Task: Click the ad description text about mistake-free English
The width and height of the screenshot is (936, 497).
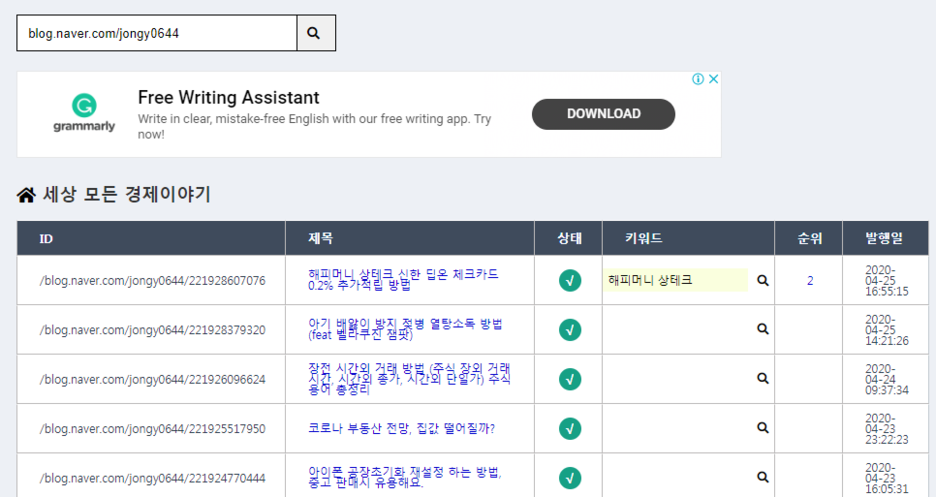Action: click(315, 126)
